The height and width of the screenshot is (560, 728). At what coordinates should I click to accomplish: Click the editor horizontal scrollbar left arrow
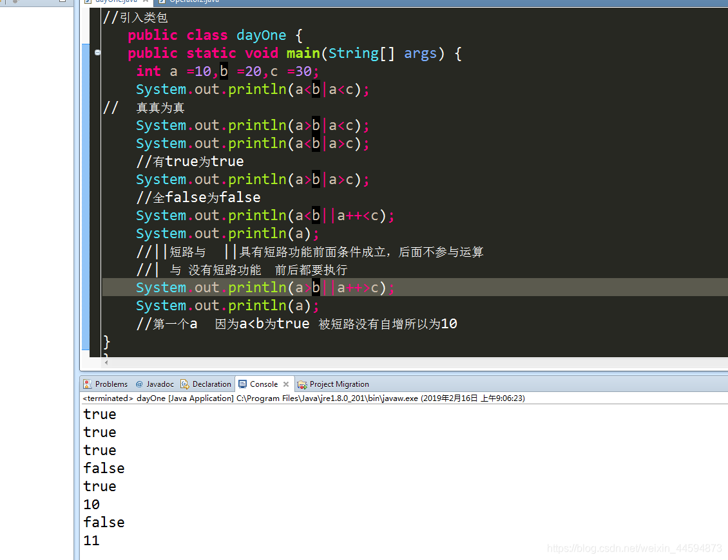(106, 362)
